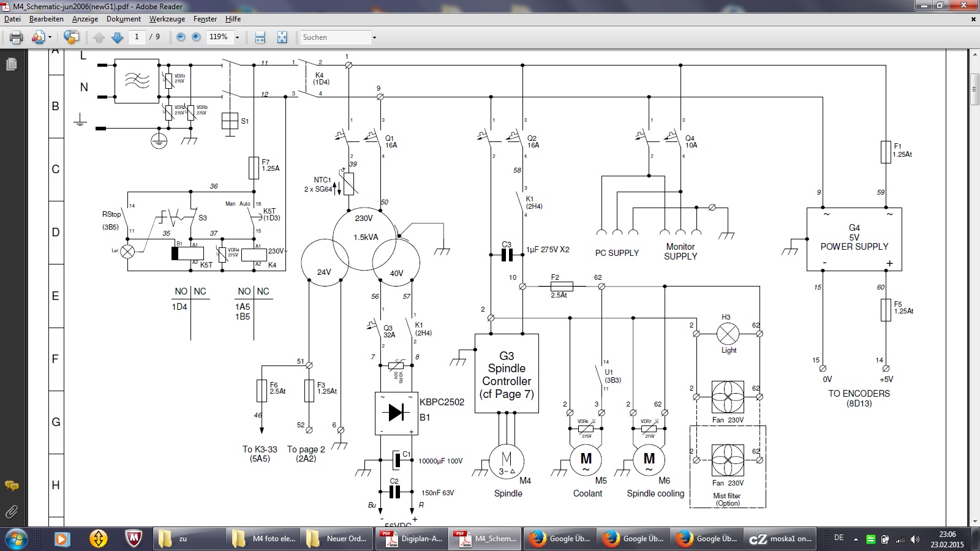Image resolution: width=980 pixels, height=551 pixels.
Task: Go to previous page with up arrow
Action: [99, 37]
